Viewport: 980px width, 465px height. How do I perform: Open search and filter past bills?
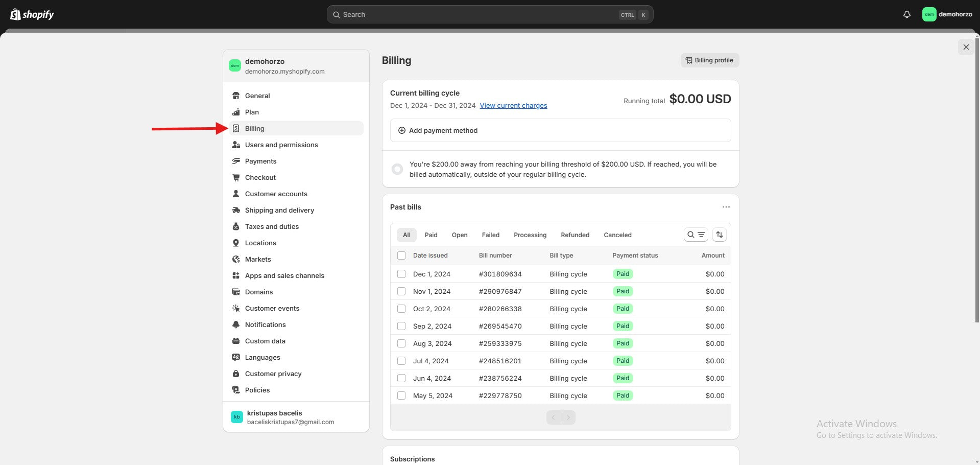tap(696, 235)
